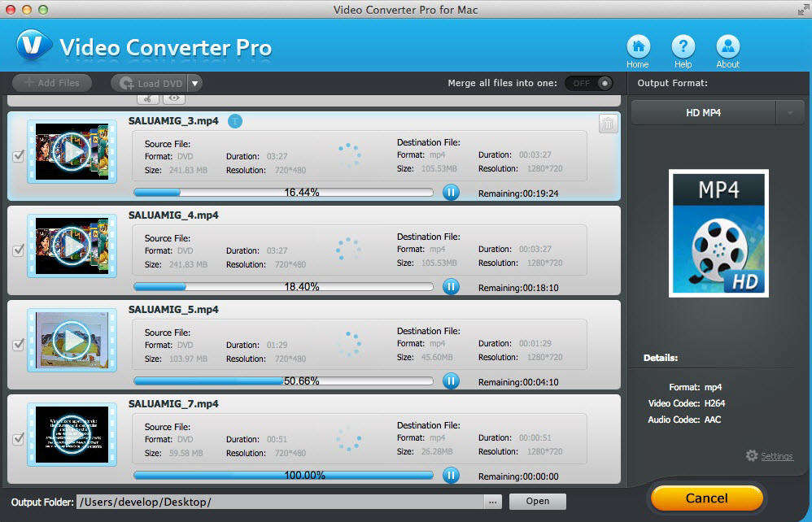Open the Home page icon
Image resolution: width=812 pixels, height=522 pixels.
638,47
